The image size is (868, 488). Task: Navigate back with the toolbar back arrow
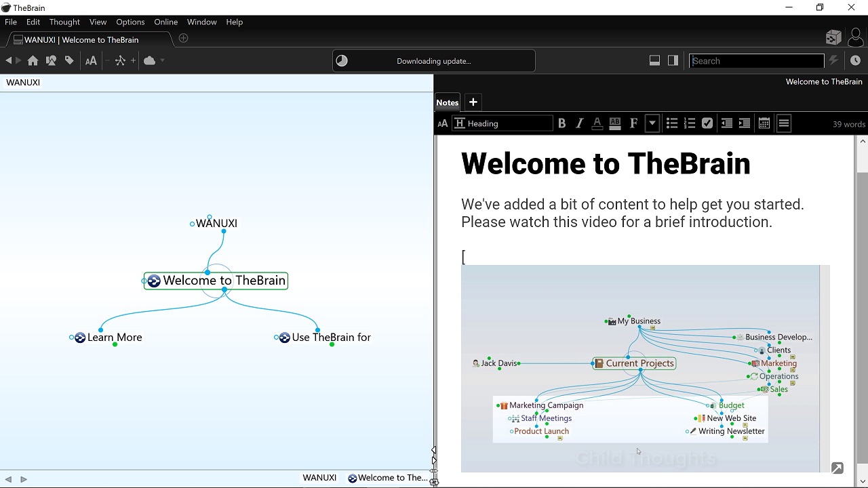[x=8, y=61]
